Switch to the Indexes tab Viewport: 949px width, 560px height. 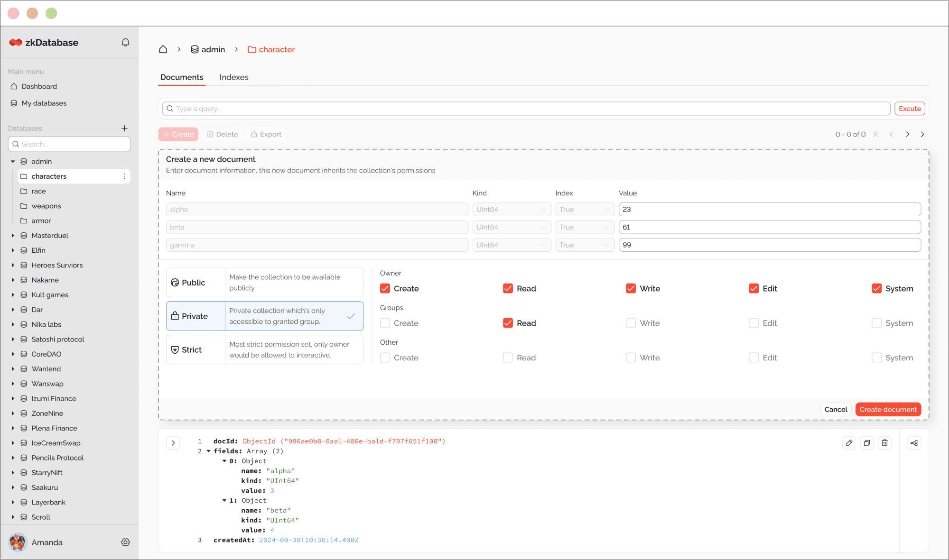pos(233,77)
